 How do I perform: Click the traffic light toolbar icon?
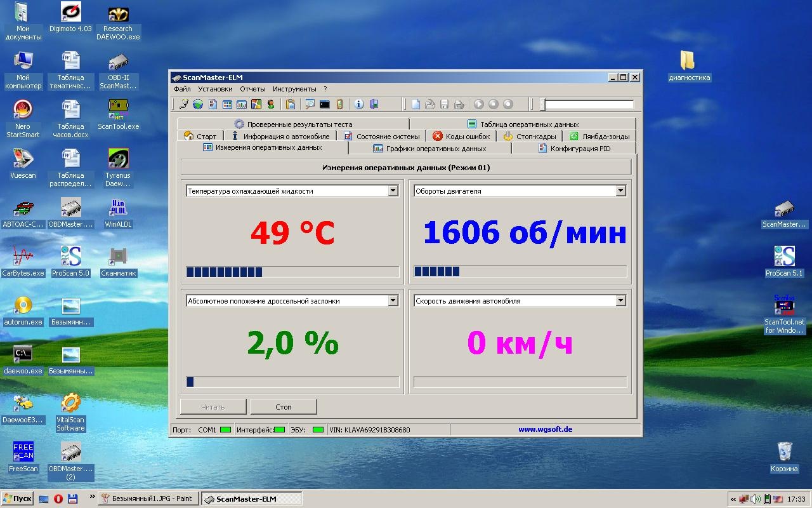pos(271,104)
